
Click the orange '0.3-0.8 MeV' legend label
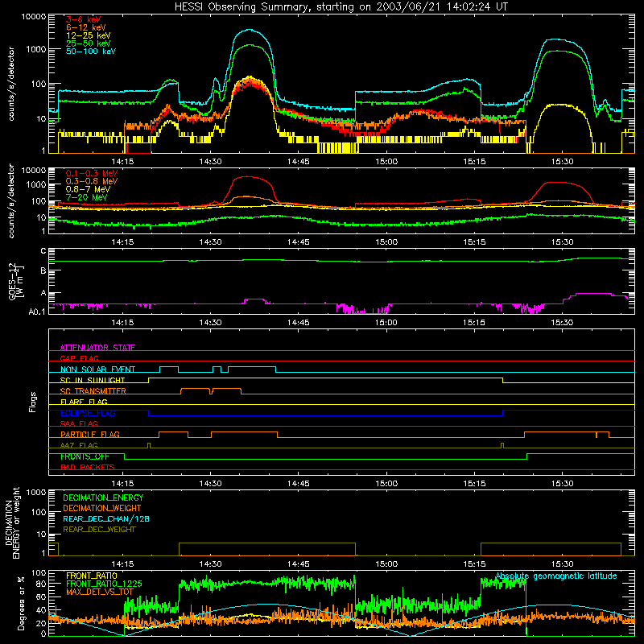pos(92,181)
